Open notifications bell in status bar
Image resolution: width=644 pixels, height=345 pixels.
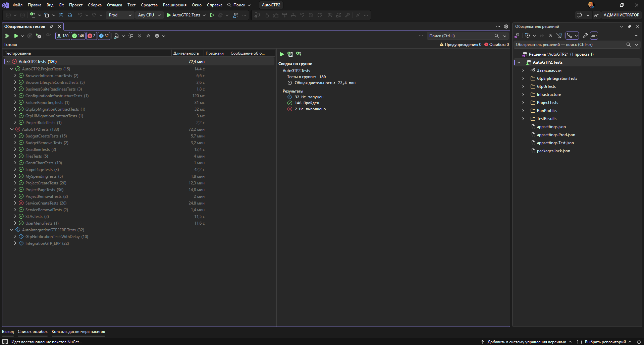[x=639, y=342]
